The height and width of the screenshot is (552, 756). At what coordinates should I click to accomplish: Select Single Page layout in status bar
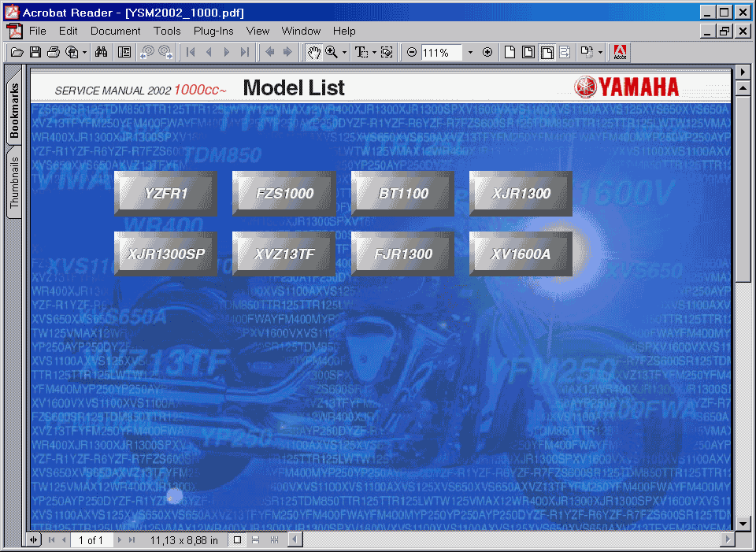click(x=237, y=540)
